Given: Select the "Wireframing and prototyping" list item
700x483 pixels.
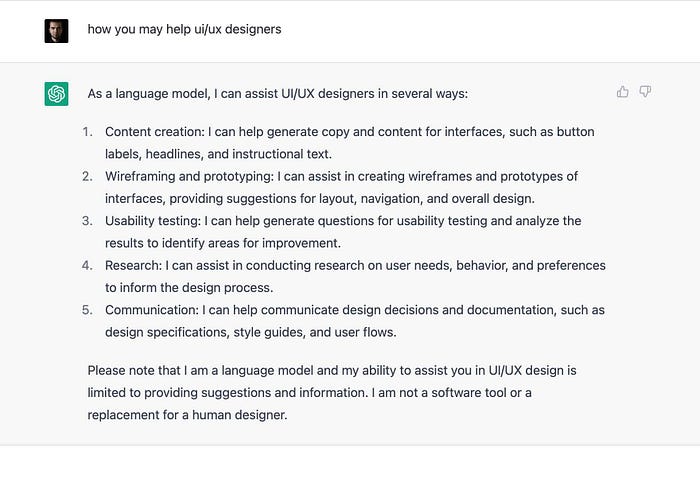Looking at the screenshot, I should (342, 187).
